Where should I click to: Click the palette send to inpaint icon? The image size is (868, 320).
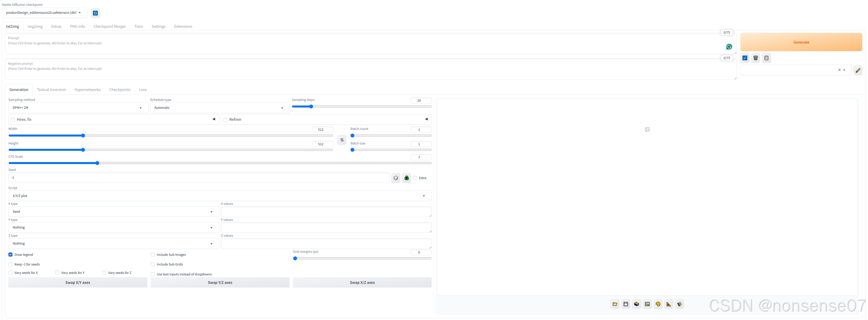pos(658,304)
